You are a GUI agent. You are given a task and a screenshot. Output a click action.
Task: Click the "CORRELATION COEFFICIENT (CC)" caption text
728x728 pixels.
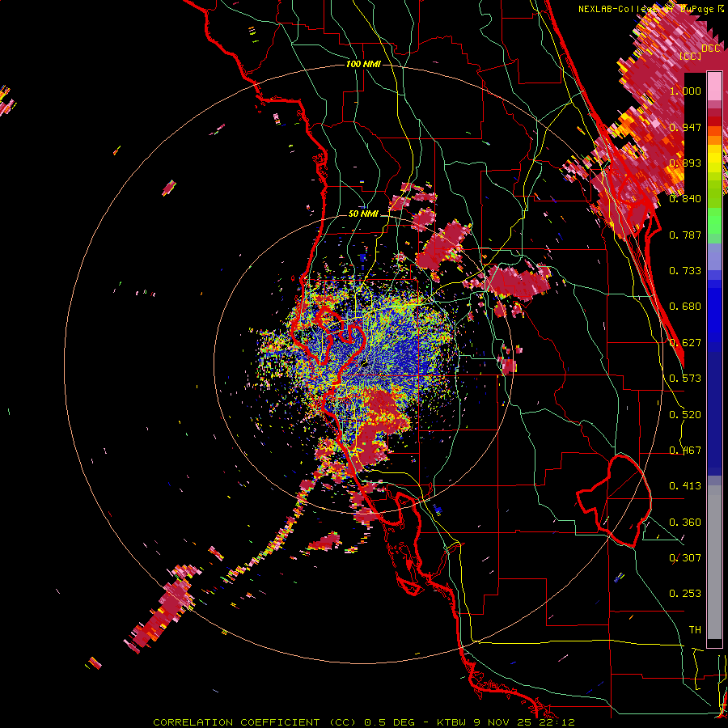256,722
